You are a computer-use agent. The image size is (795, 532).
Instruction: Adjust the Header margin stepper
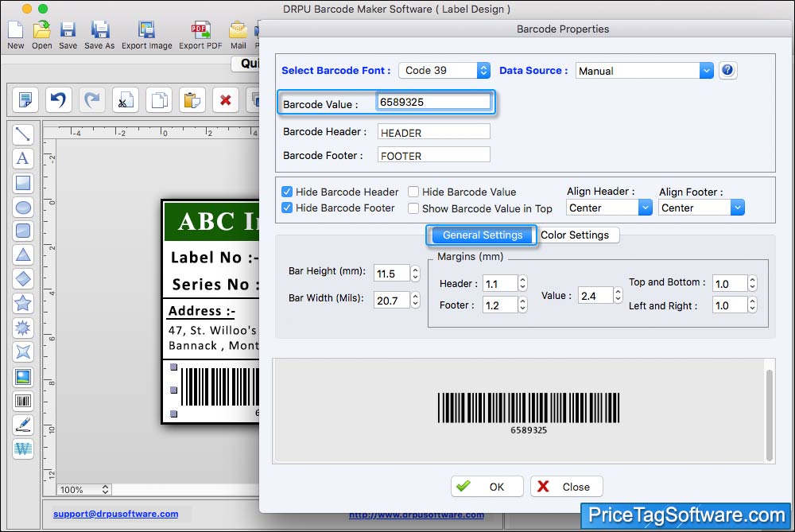[523, 284]
